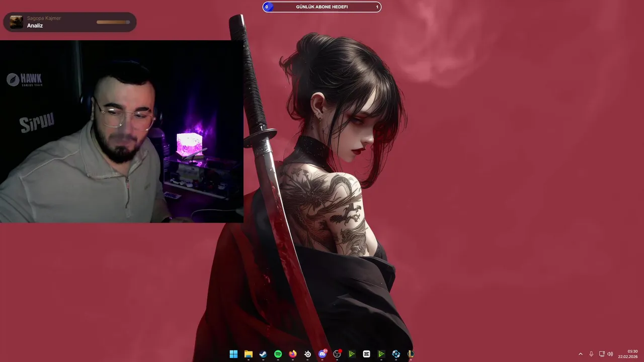This screenshot has height=362, width=644.
Task: Open the green arrow app beside OBS
Action: (x=352, y=354)
